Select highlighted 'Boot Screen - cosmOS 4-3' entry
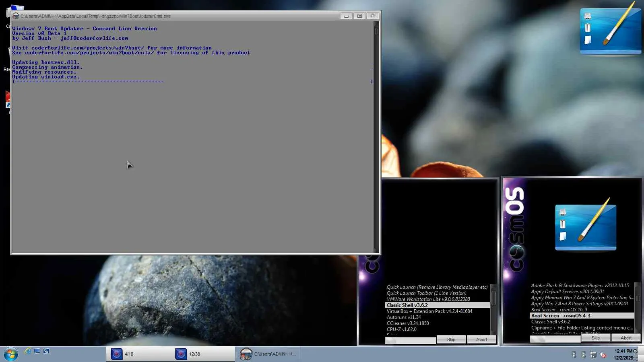The width and height of the screenshot is (644, 362). tap(582, 316)
